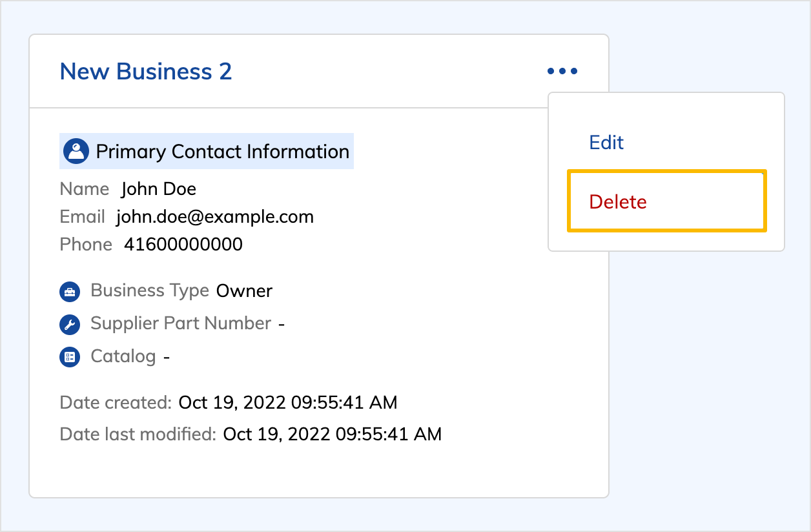
Task: Select Edit from the actions menu
Action: [x=606, y=143]
